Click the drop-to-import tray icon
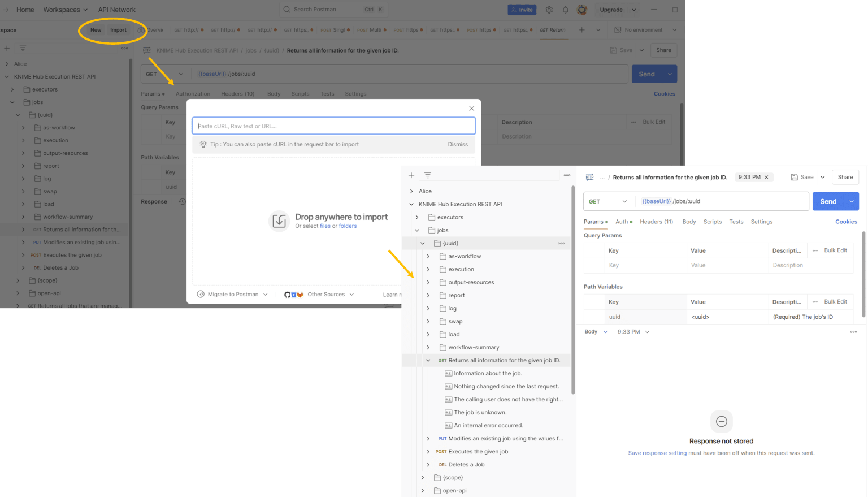 tap(279, 221)
